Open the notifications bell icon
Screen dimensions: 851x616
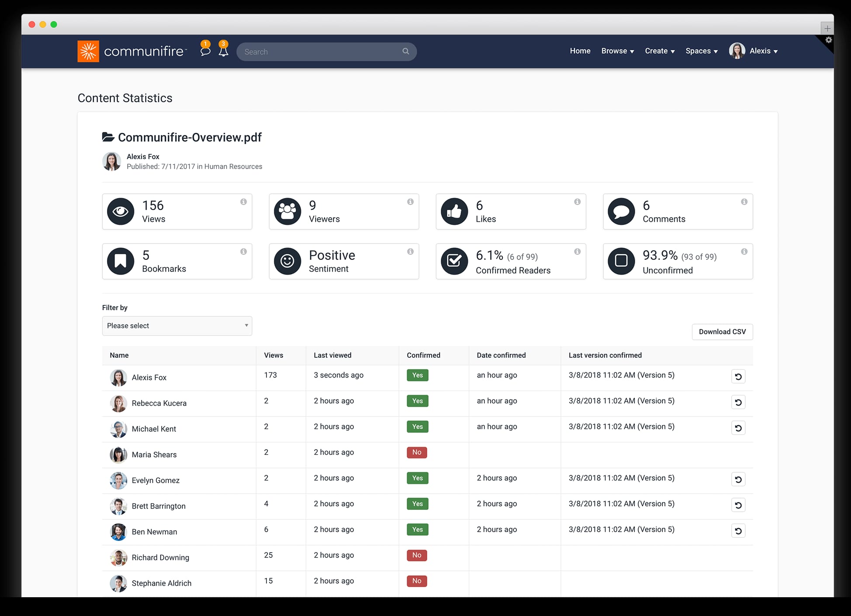(223, 51)
